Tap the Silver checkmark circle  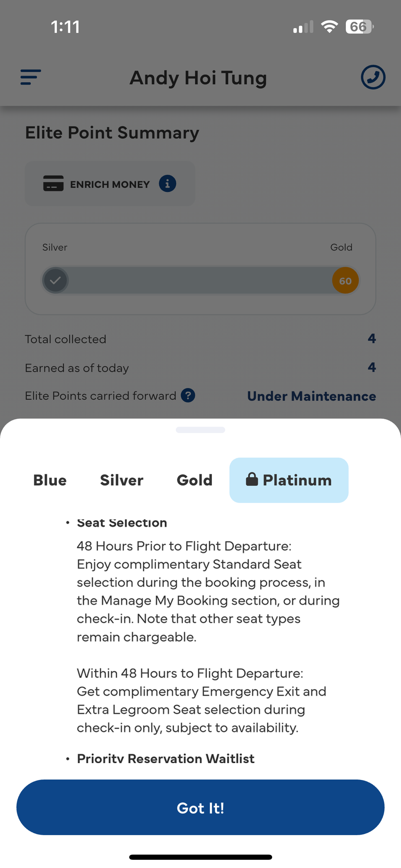tap(55, 280)
